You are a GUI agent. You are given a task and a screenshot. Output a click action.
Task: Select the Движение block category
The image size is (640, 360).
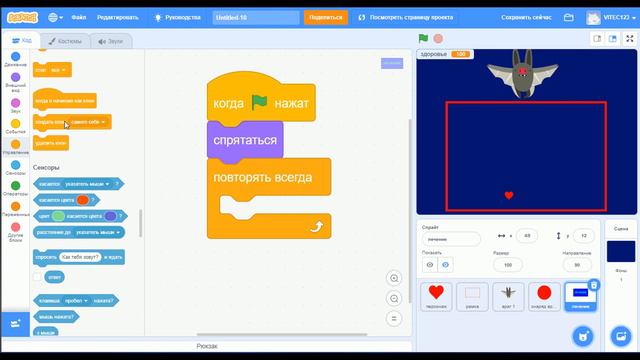click(x=16, y=59)
